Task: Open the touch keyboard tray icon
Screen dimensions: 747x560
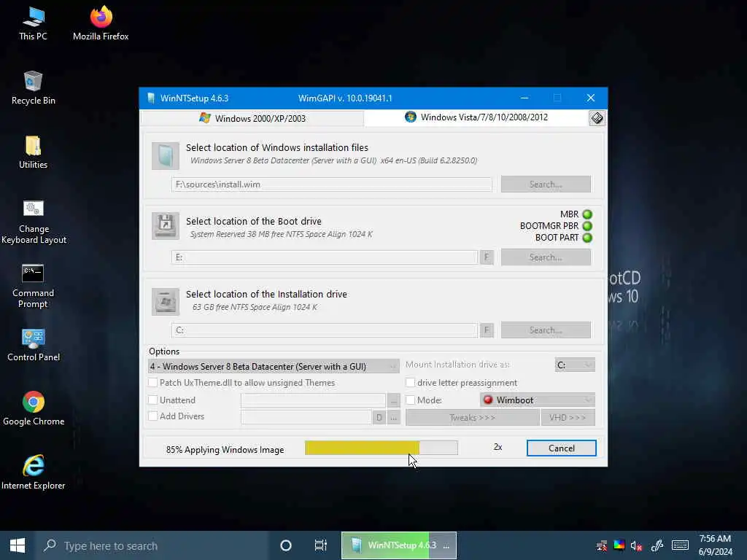Action: [680, 545]
